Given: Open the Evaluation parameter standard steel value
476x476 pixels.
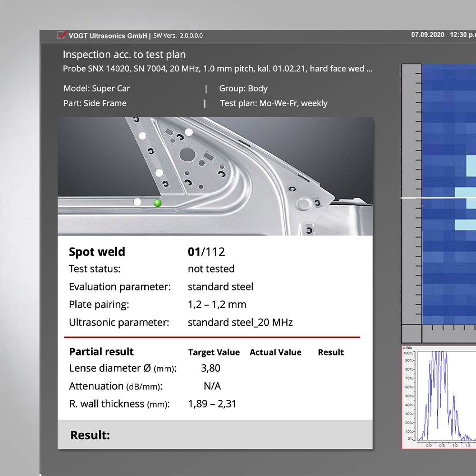Looking at the screenshot, I should click(220, 287).
